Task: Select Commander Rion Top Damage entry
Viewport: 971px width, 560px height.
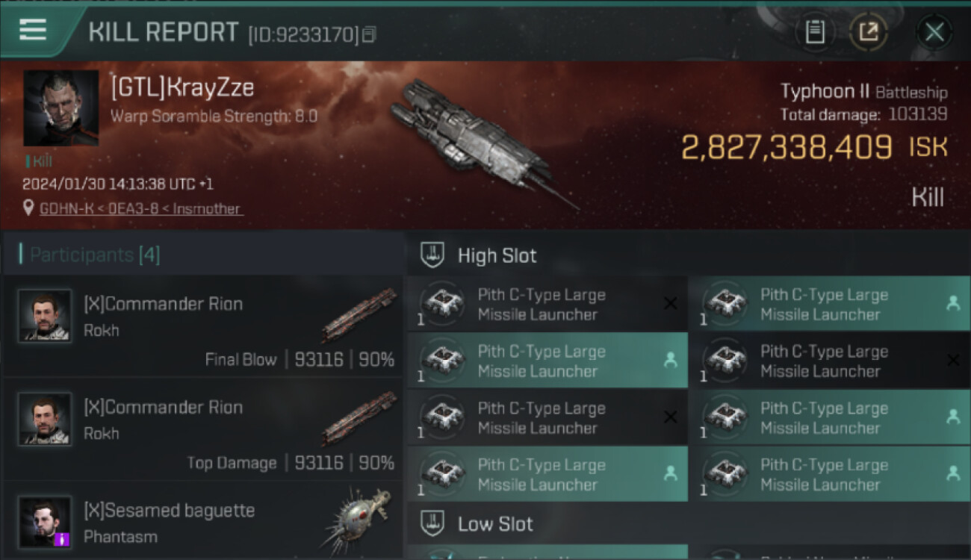Action: [x=203, y=429]
